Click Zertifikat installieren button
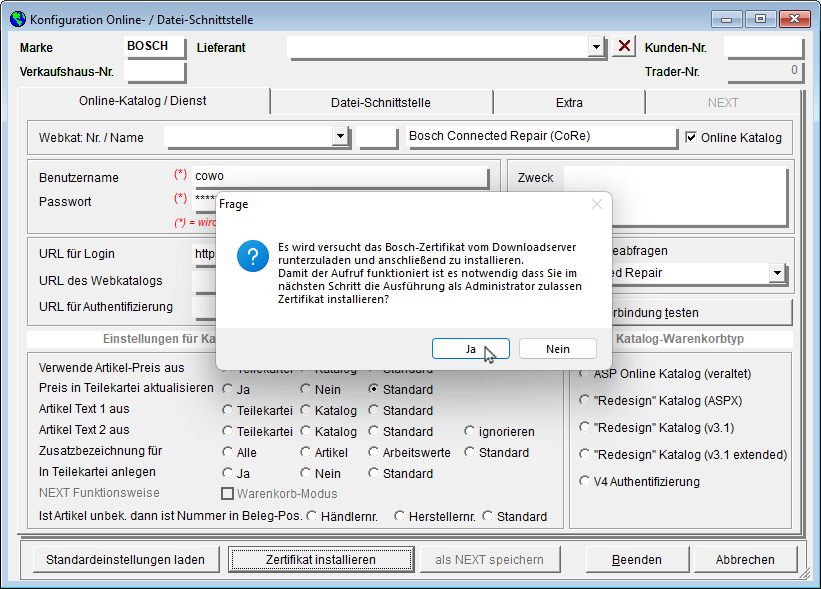 click(321, 560)
